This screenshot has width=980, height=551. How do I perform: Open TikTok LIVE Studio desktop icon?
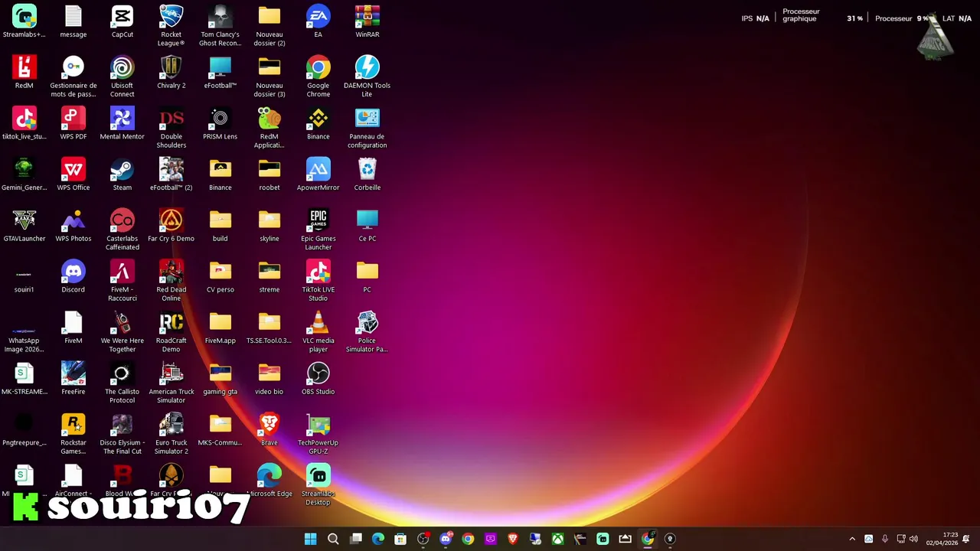(x=318, y=281)
